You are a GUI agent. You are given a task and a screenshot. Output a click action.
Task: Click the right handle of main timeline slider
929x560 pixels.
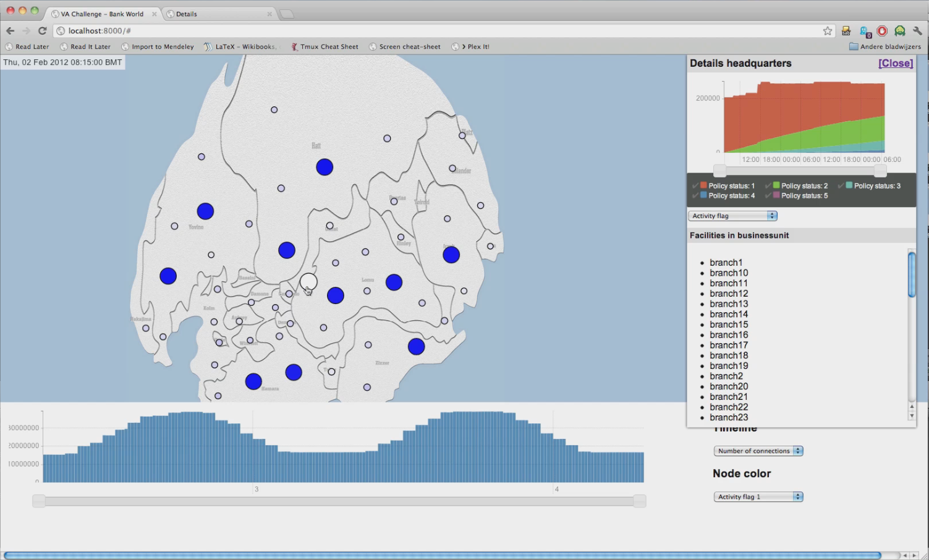640,501
